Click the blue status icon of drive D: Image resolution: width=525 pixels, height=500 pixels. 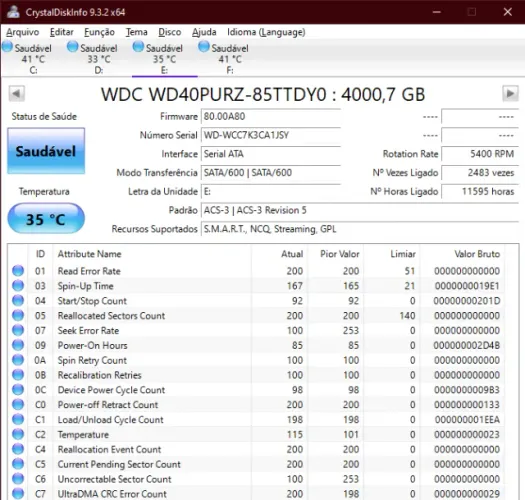click(73, 47)
